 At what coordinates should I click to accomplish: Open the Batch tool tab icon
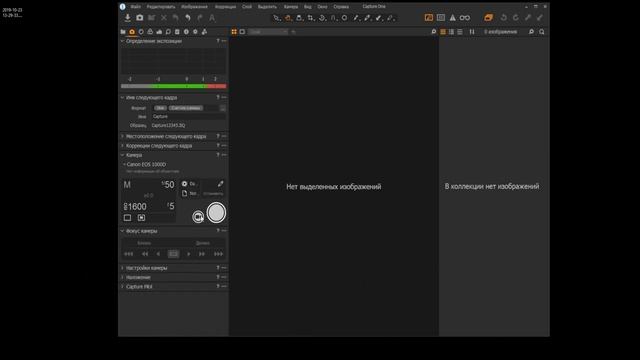point(204,32)
